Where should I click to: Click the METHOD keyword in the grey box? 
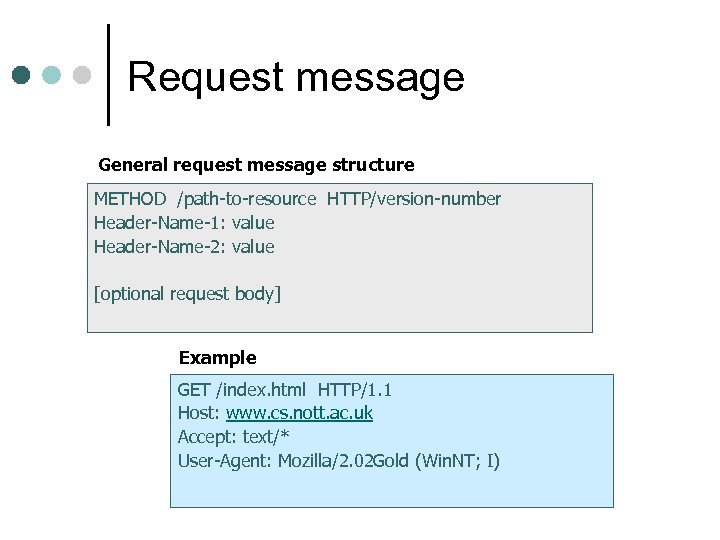pos(130,199)
